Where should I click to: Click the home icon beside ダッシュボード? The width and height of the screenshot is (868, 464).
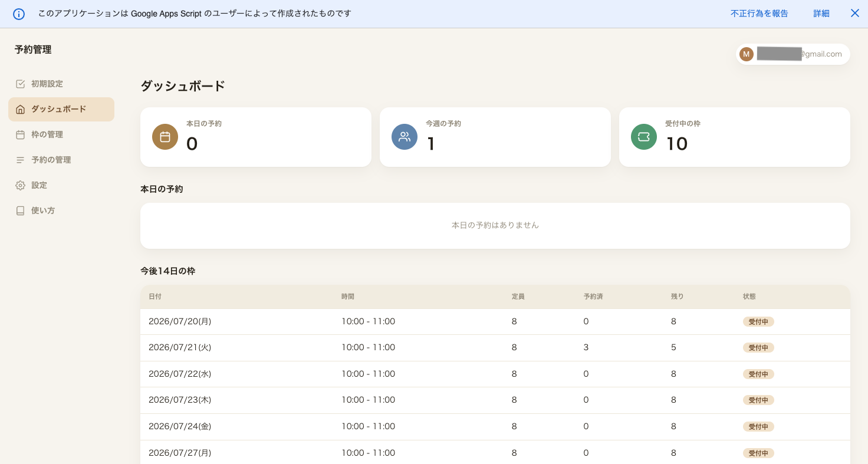click(x=20, y=109)
